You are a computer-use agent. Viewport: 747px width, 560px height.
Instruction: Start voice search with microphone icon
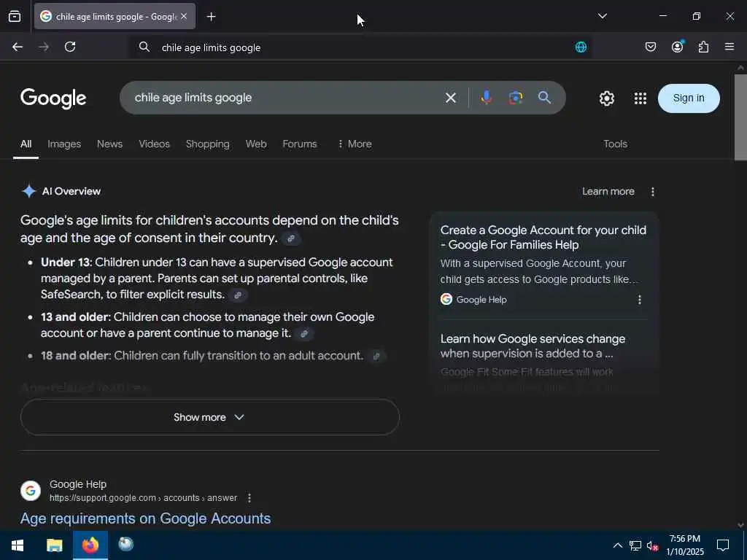coord(486,98)
